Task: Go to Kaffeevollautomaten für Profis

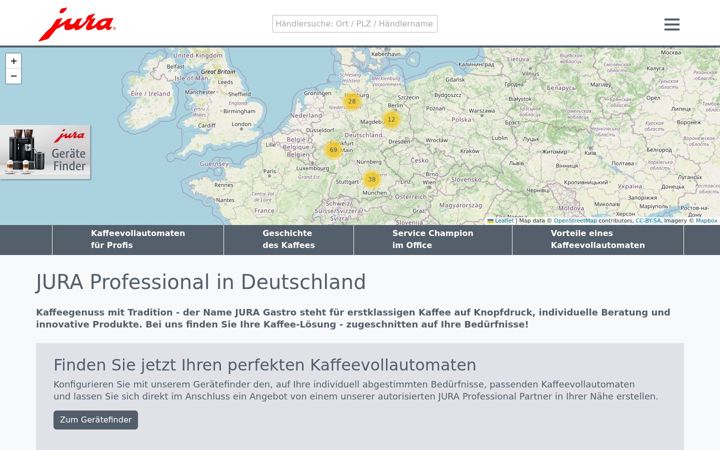Action: (138, 239)
